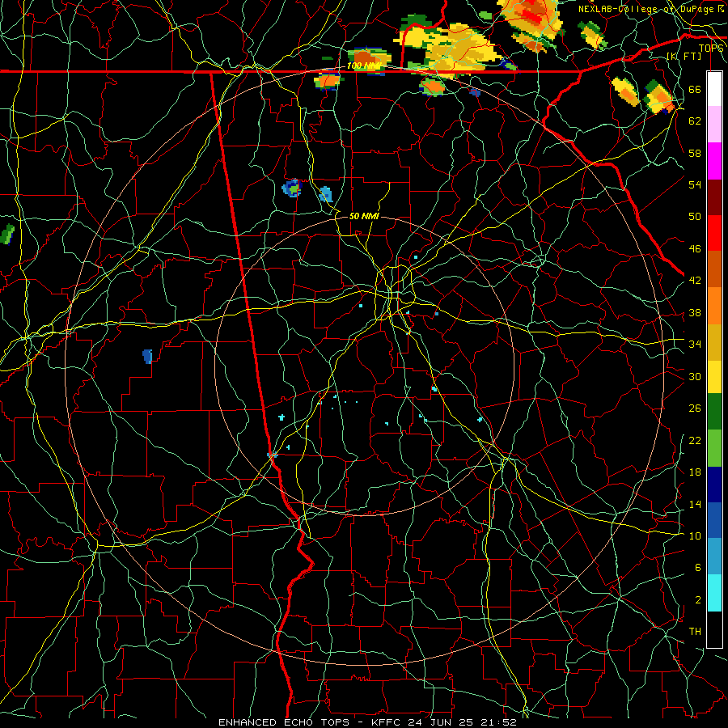728x728 pixels.
Task: Click the green echo at far left edge
Action: 7,235
